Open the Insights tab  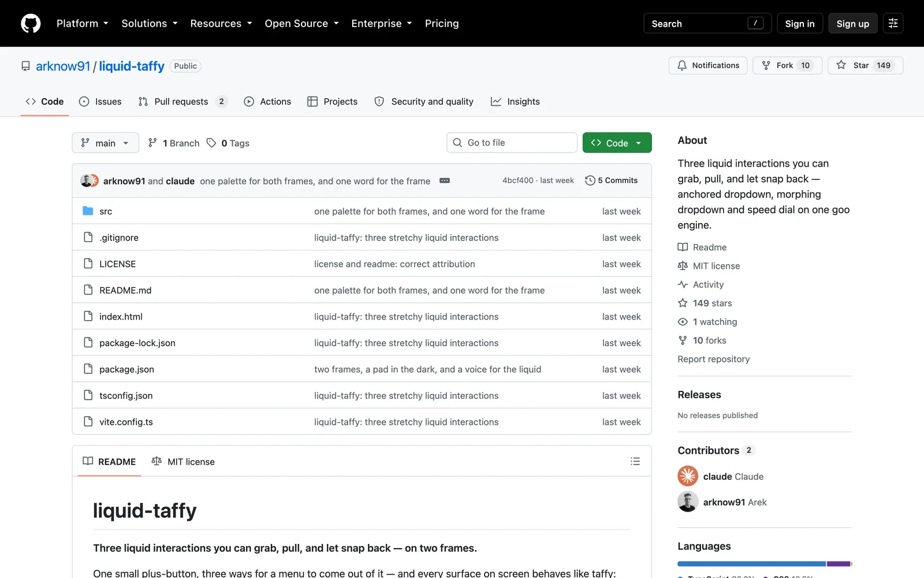click(515, 102)
